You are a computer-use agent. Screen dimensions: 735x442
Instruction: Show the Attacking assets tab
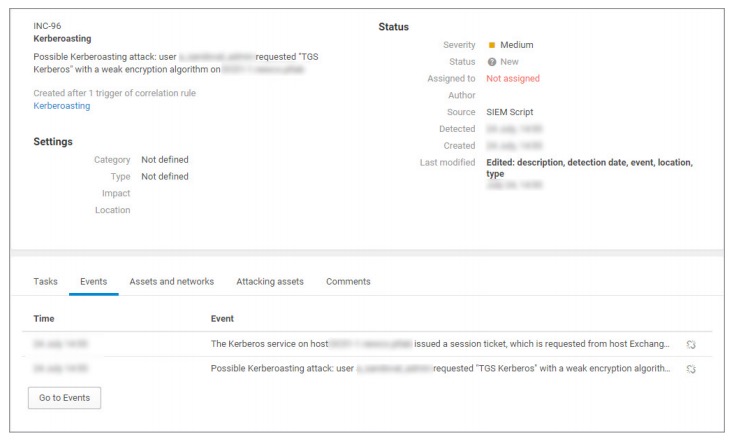click(x=270, y=282)
